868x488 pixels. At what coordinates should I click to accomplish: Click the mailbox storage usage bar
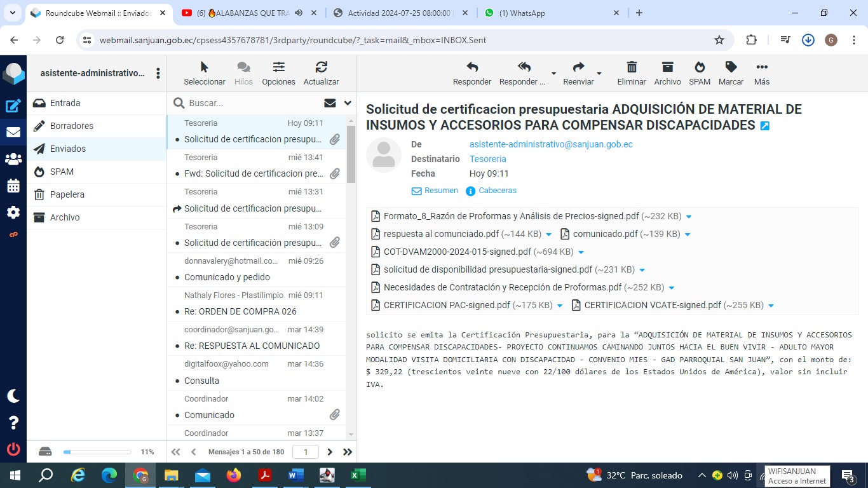coord(97,452)
